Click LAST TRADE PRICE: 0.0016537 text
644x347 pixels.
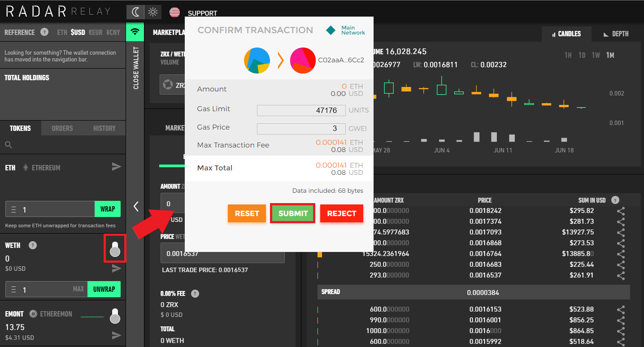(x=205, y=270)
